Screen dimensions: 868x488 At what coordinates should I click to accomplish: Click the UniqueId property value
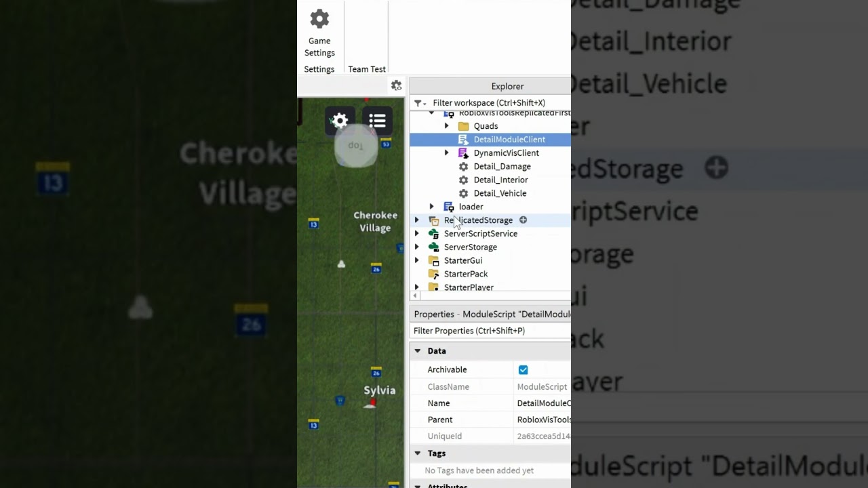coord(542,436)
